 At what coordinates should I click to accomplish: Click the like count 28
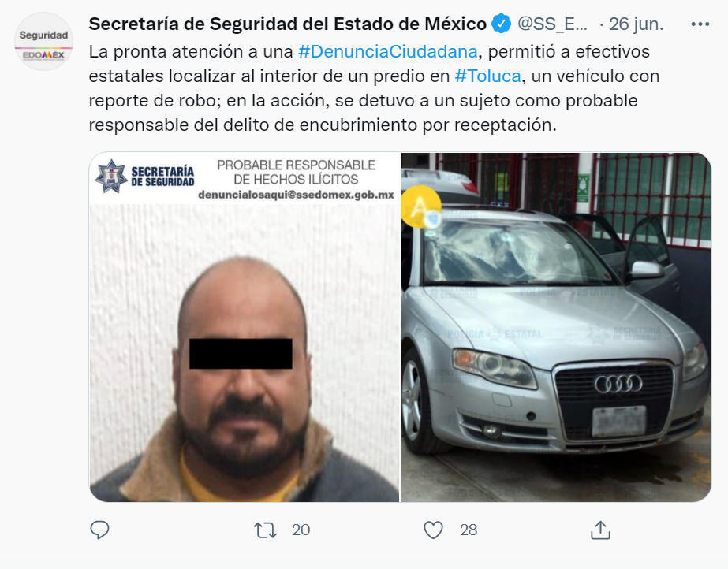click(469, 530)
